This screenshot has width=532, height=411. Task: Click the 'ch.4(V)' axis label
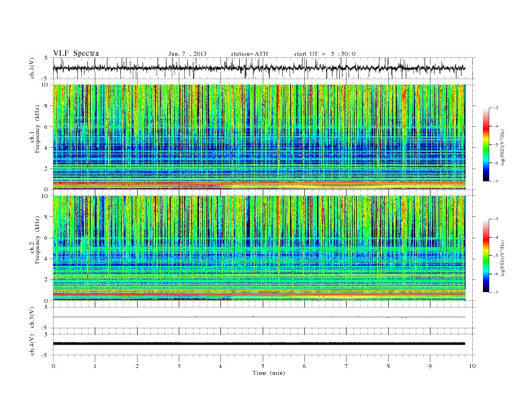click(32, 345)
